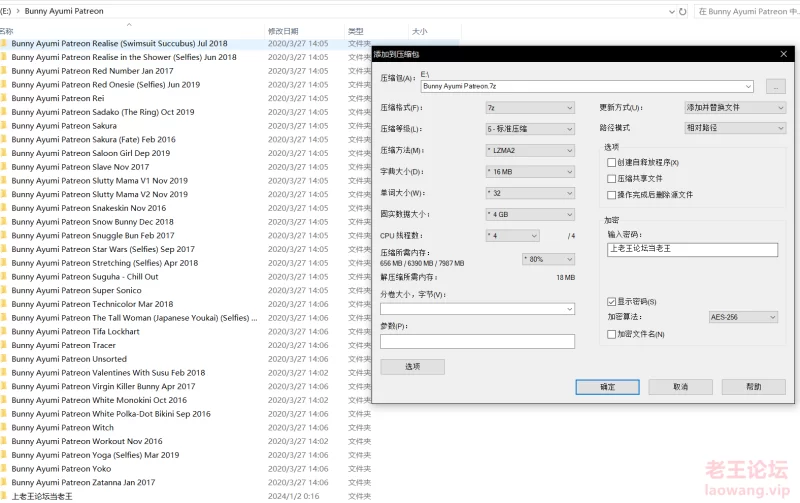Open the update mode dropdown
The image size is (800, 503).
pos(735,108)
